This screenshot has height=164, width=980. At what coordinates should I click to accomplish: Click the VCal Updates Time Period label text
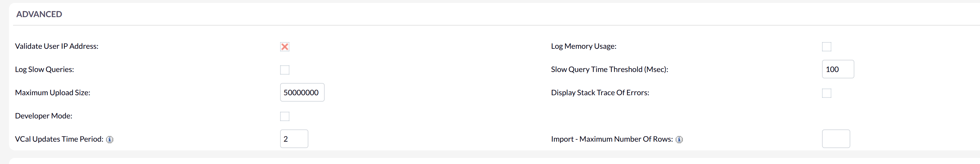coord(59,139)
